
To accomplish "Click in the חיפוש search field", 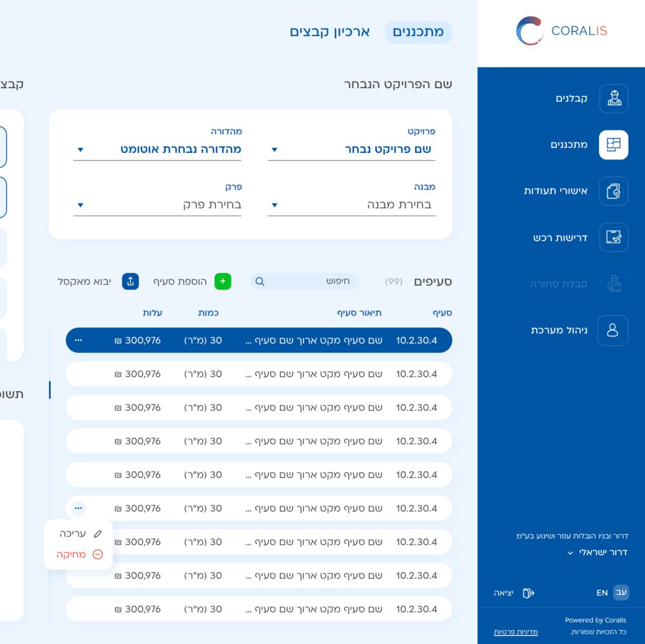I will click(305, 282).
